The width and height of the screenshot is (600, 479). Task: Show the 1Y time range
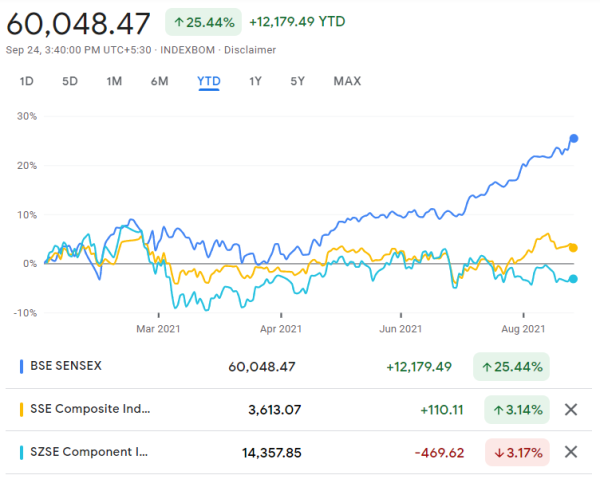(257, 81)
